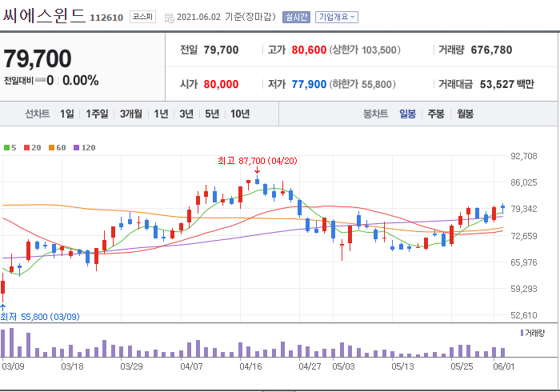Select the 10년 line chart period
The width and height of the screenshot is (560, 392).
point(240,114)
